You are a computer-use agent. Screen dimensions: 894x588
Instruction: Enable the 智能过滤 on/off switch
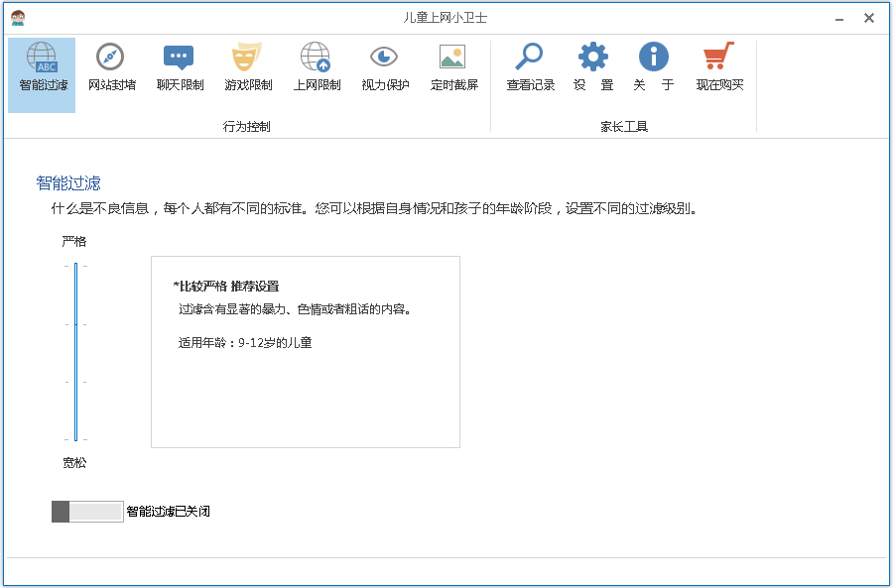click(x=87, y=512)
